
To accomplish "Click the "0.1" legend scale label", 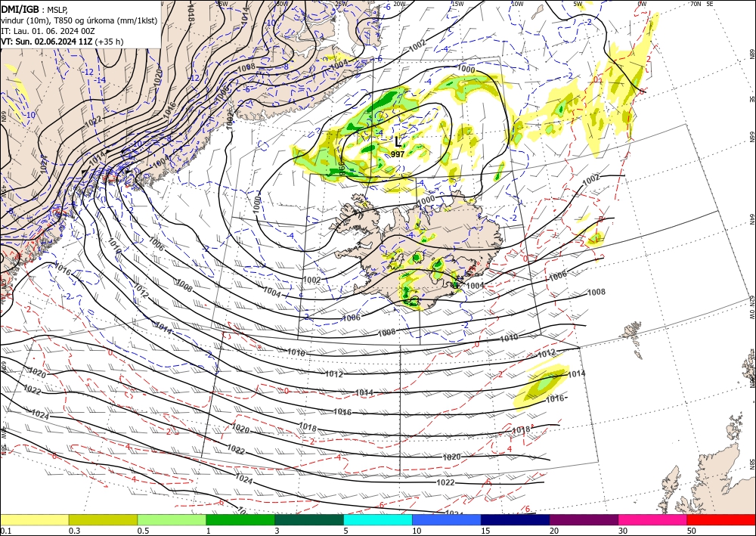I will [x=5, y=531].
